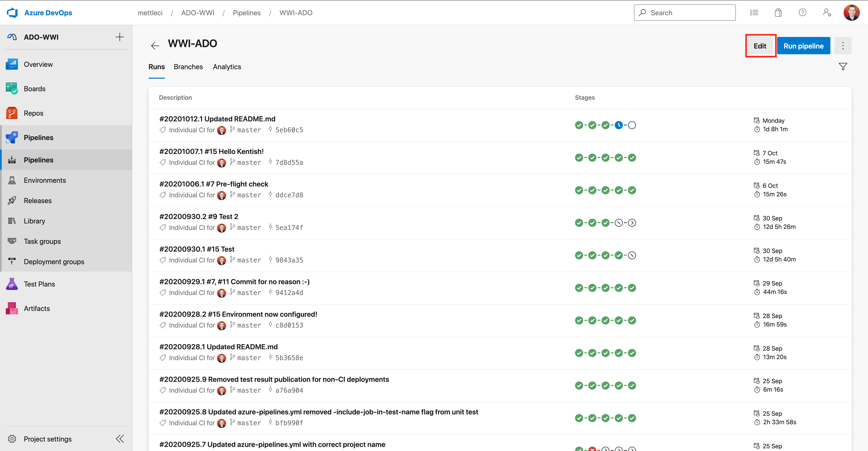Open the Artifacts section

[x=37, y=308]
